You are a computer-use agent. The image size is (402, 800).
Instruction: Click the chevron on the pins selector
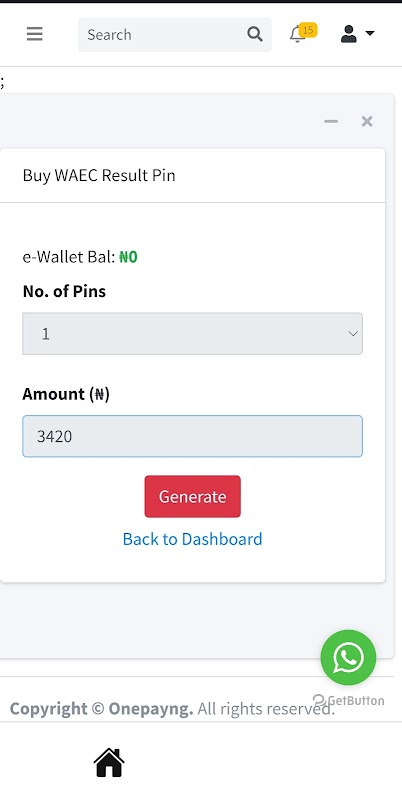(353, 334)
